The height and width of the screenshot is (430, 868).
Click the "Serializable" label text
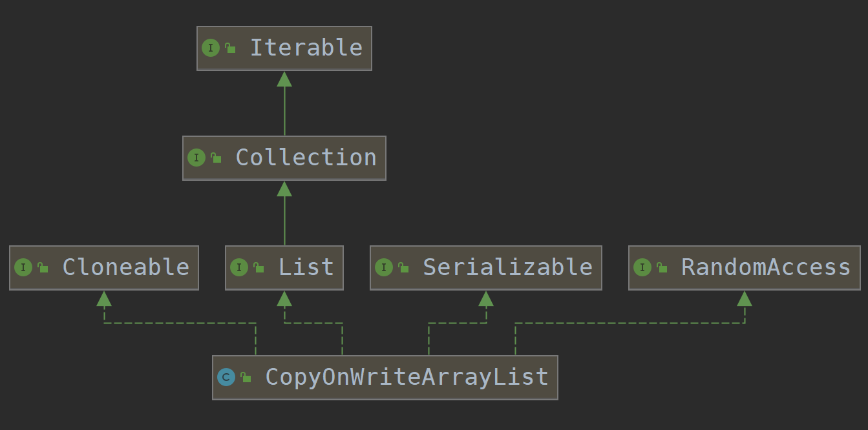508,267
